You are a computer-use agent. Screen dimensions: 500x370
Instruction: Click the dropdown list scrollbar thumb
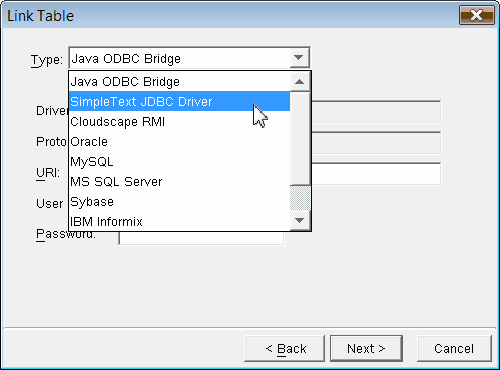[x=300, y=138]
